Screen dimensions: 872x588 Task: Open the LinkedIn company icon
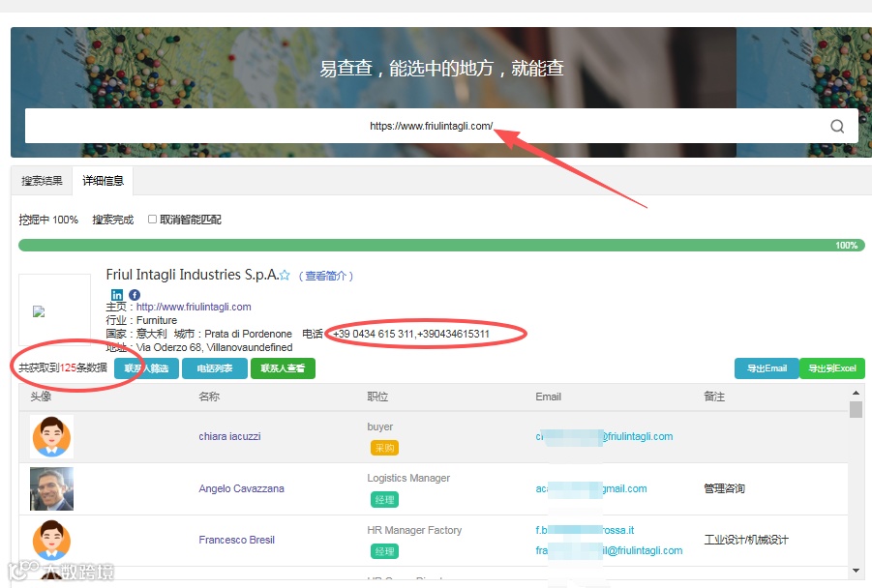pos(117,295)
